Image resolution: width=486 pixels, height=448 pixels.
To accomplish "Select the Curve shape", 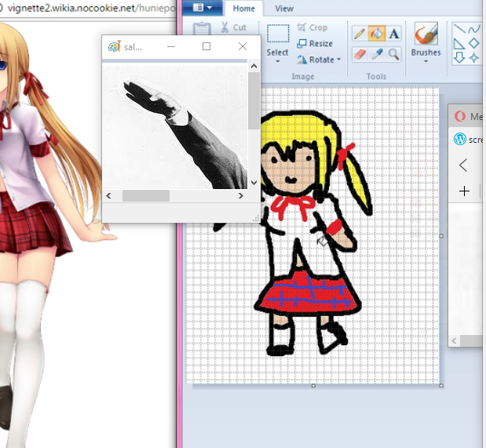I will [x=474, y=30].
